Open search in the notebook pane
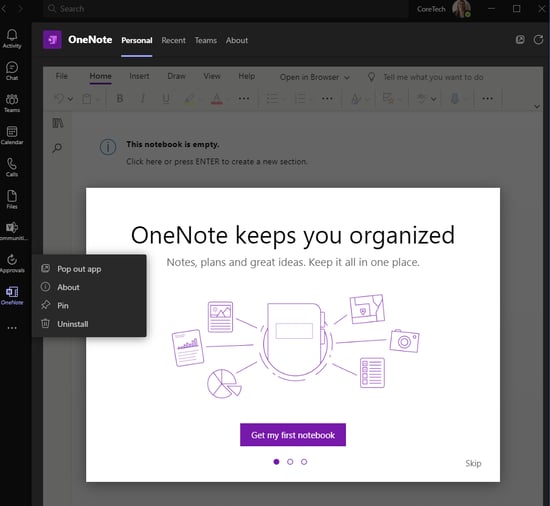The height and width of the screenshot is (506, 550). 57,148
